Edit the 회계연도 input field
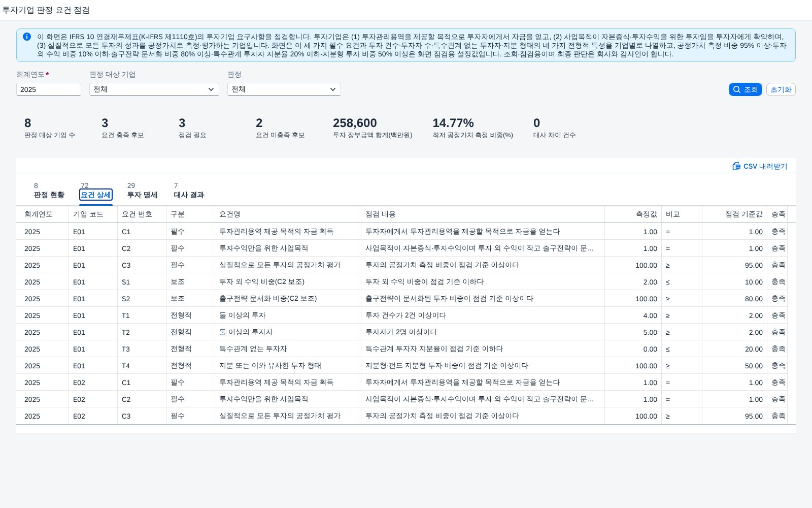 [49, 89]
